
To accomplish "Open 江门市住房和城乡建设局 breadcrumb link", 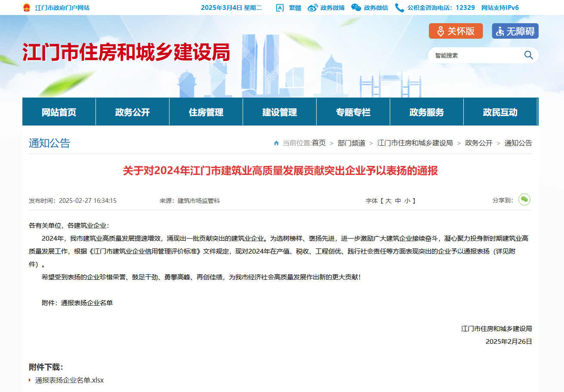I will (415, 143).
